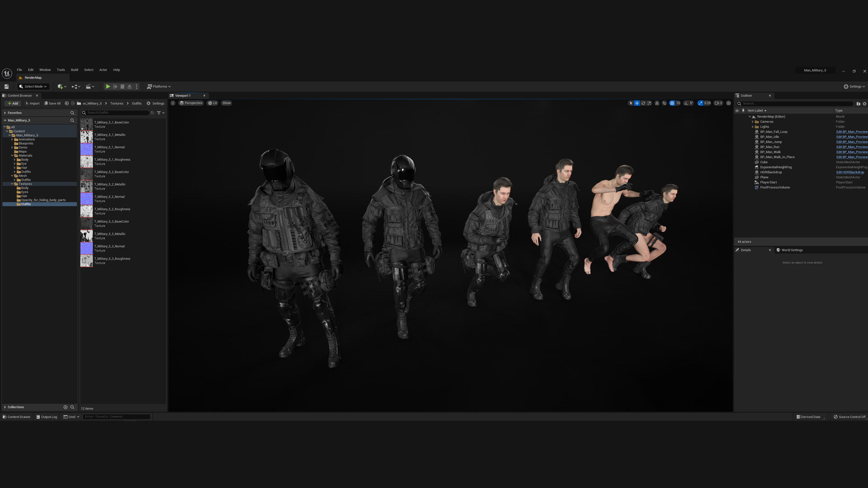The height and width of the screenshot is (488, 868).
Task: Toggle rotation snapping angle icon
Action: [686, 103]
